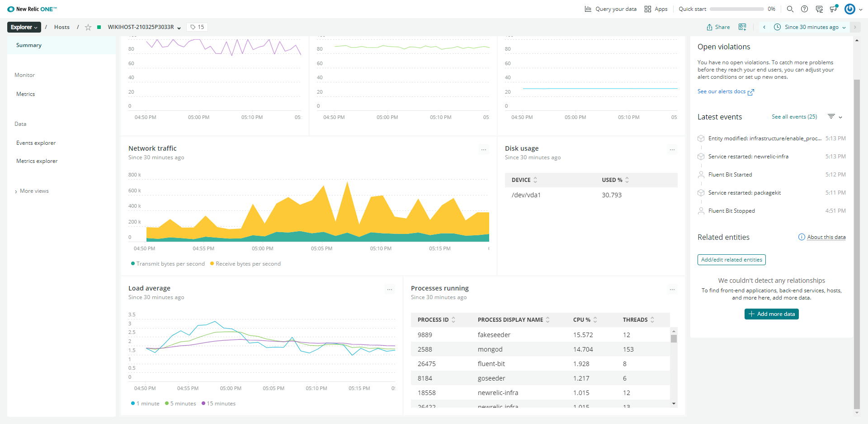Filter latest events icon

pyautogui.click(x=831, y=117)
